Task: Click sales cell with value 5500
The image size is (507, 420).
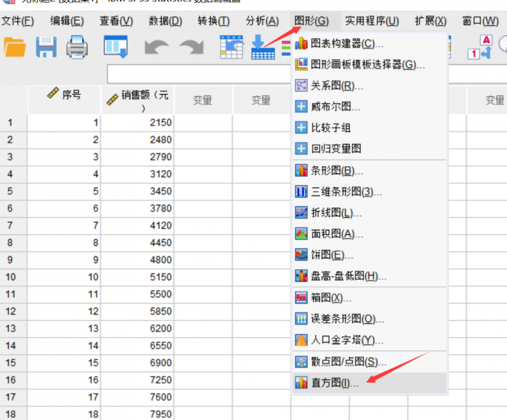Action: [x=137, y=294]
